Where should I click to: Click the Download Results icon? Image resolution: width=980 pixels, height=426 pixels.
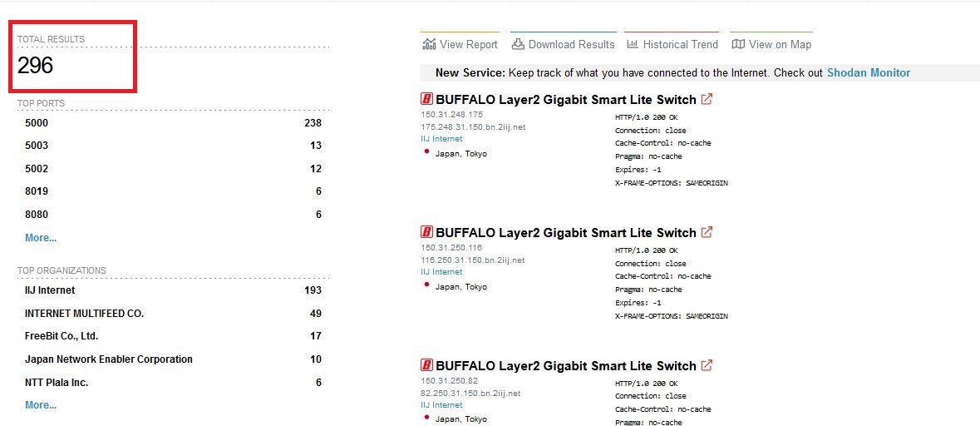click(518, 44)
